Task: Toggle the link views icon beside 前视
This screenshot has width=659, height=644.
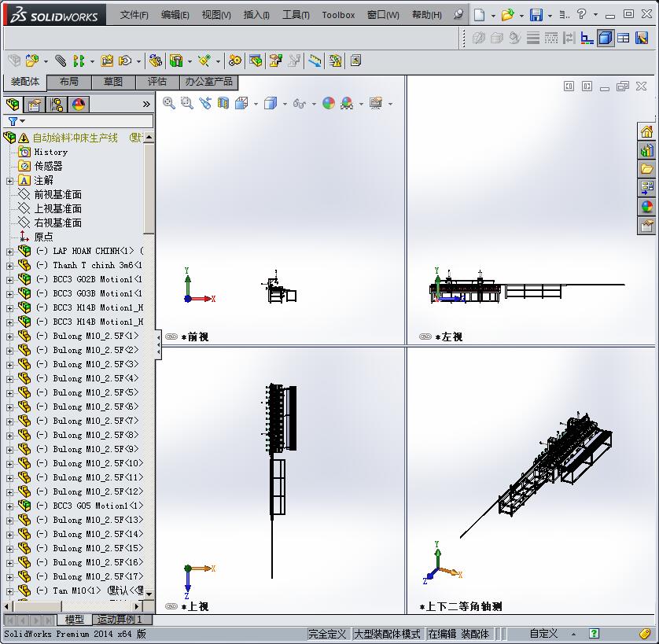Action: coord(171,337)
